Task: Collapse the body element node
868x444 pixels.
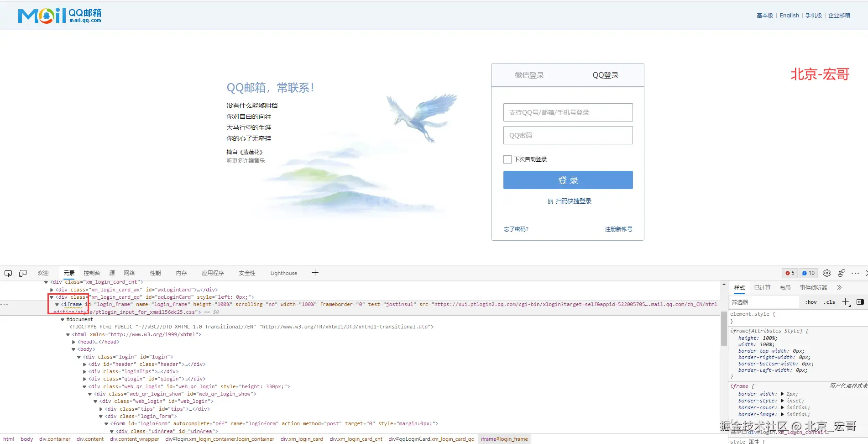Action: [x=73, y=349]
